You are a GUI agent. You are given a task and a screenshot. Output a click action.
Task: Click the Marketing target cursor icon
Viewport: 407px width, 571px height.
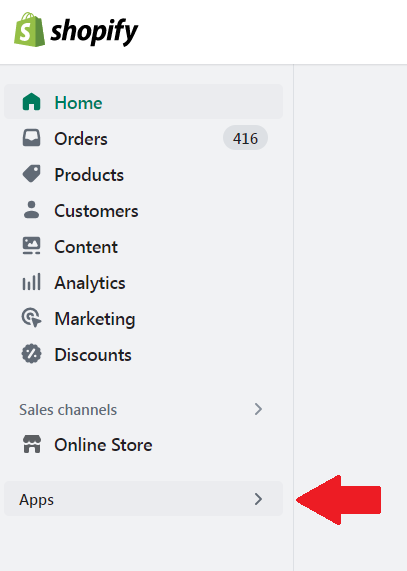(x=31, y=318)
